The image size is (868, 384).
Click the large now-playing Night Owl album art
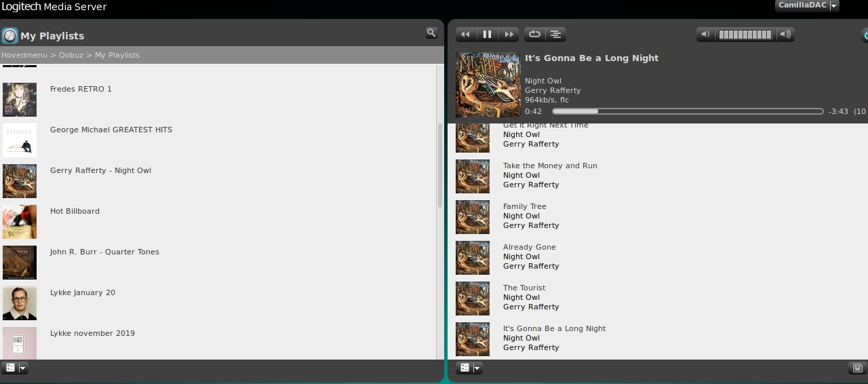tap(488, 85)
